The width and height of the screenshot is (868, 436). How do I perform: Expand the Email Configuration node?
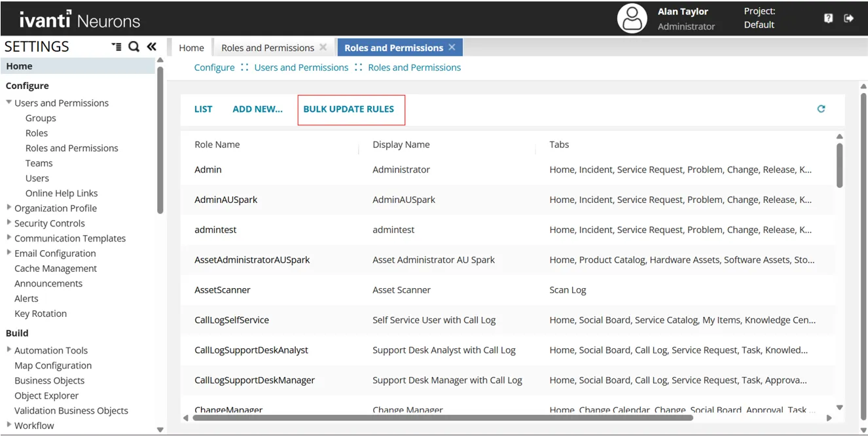tap(9, 253)
